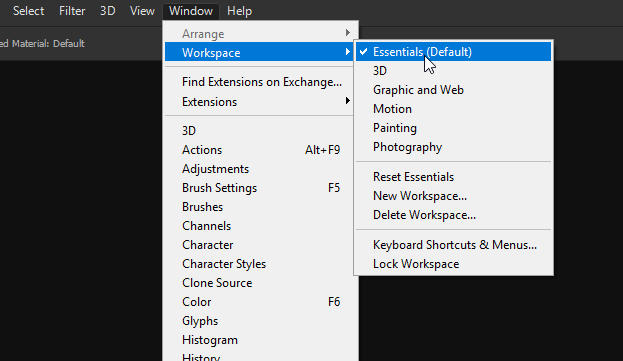Switch to the Photography workspace
Screen dimensions: 623x361
point(453,147)
